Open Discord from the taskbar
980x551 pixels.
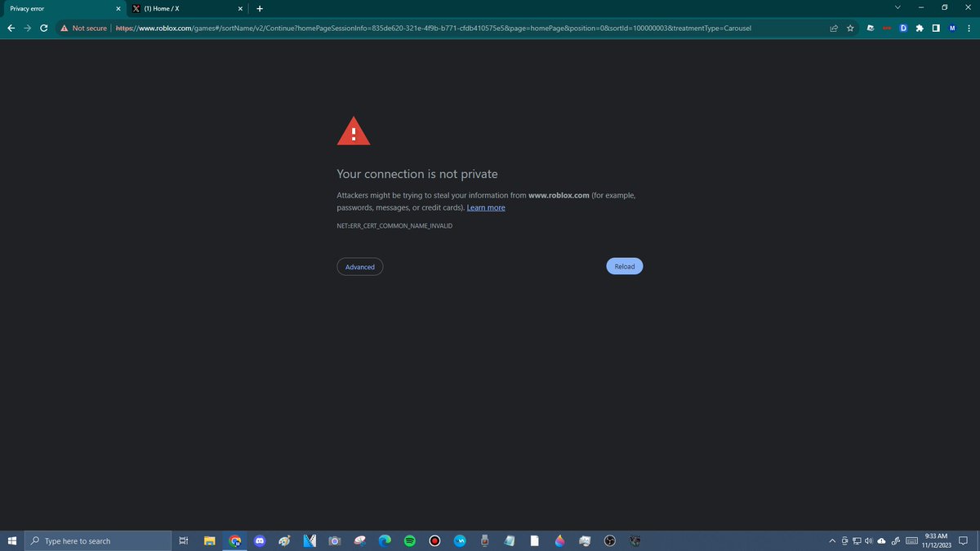[260, 540]
